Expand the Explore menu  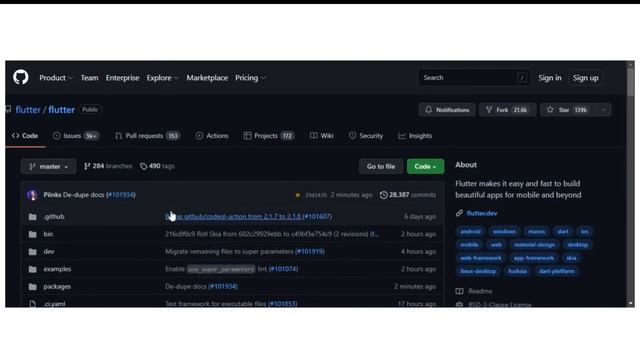(162, 78)
